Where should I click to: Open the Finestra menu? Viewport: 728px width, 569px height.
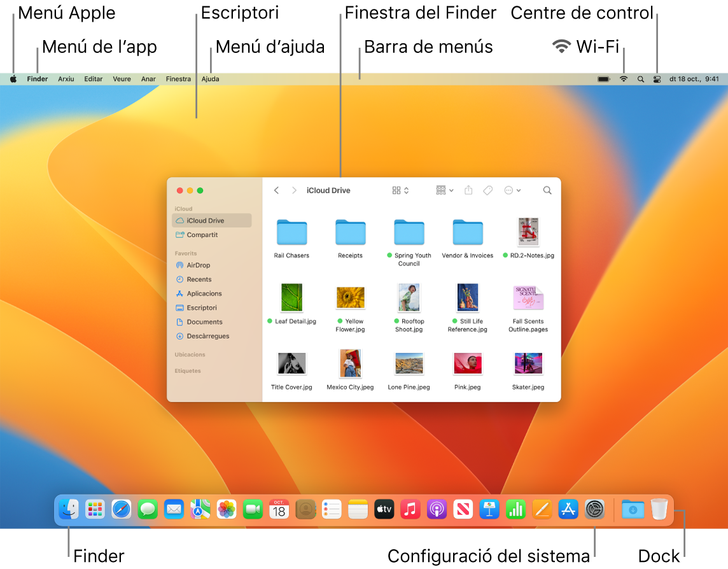point(178,79)
